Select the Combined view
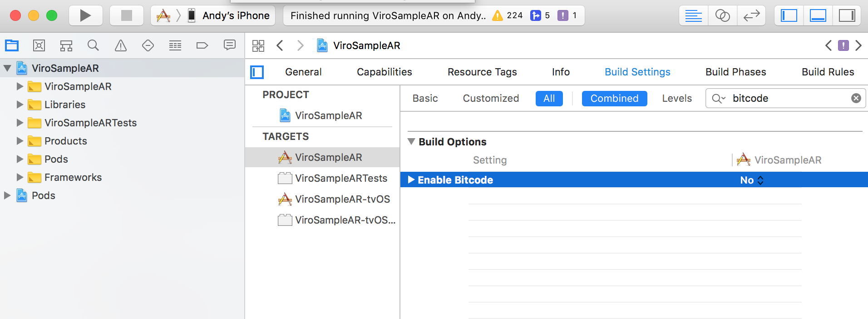Screen dimensions: 868x319 (614, 99)
